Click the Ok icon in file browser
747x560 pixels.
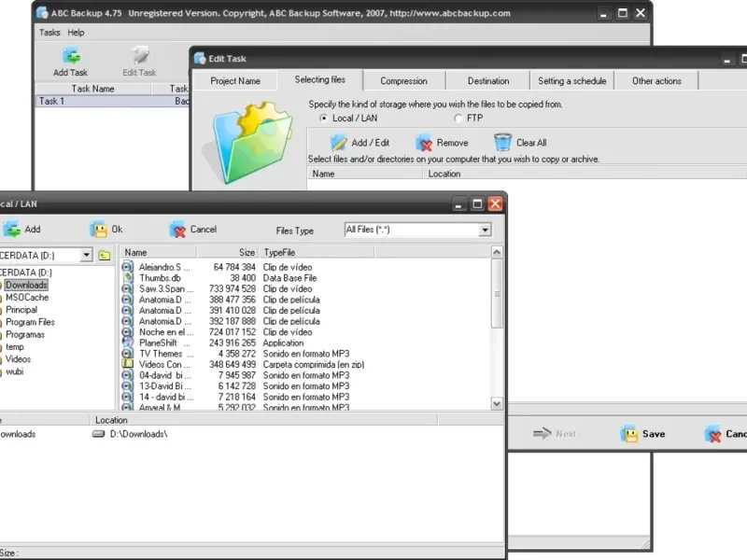point(99,230)
